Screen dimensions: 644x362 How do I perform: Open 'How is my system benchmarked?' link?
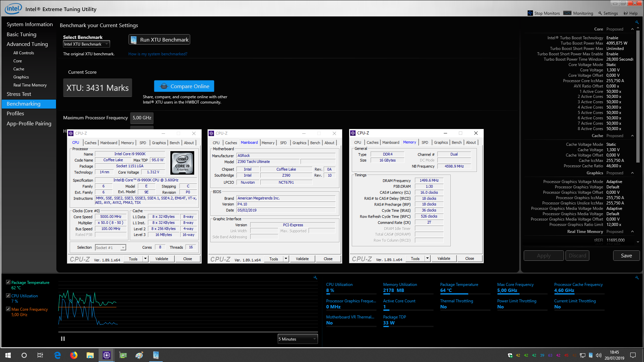pyautogui.click(x=158, y=54)
